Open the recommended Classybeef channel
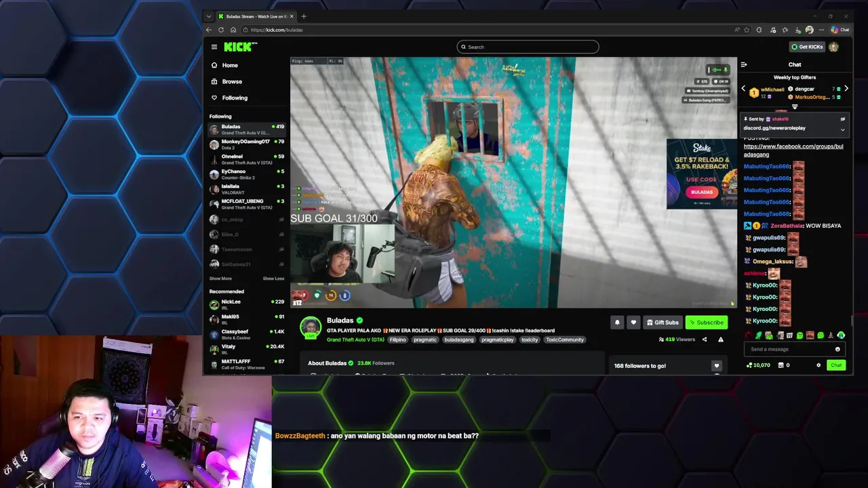Image resolution: width=868 pixels, height=488 pixels. (x=247, y=334)
